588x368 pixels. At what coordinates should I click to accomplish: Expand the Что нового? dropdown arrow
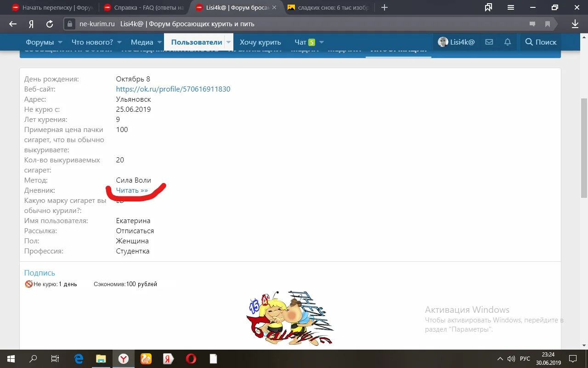[119, 42]
